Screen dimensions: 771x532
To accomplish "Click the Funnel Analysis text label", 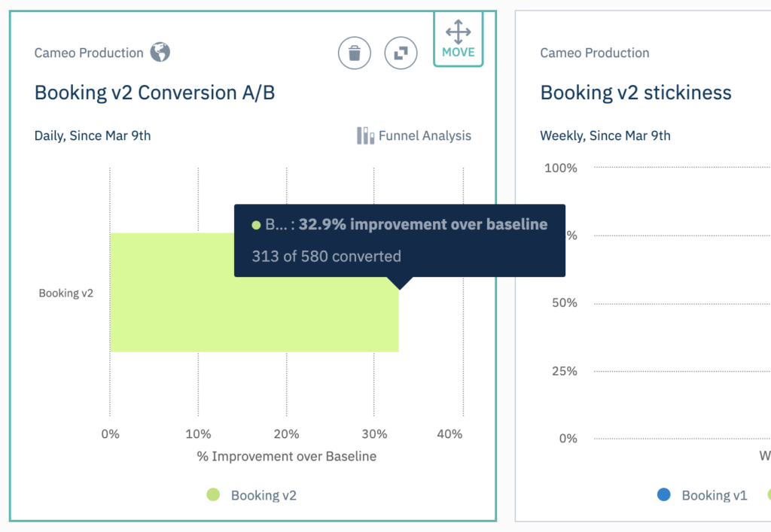I will pyautogui.click(x=425, y=135).
